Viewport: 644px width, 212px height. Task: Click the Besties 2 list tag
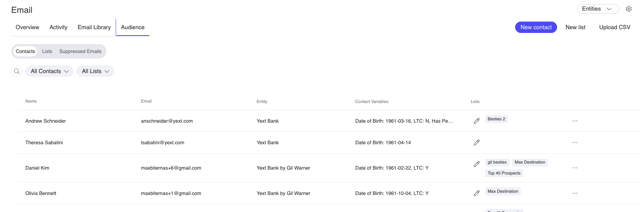[x=496, y=119]
